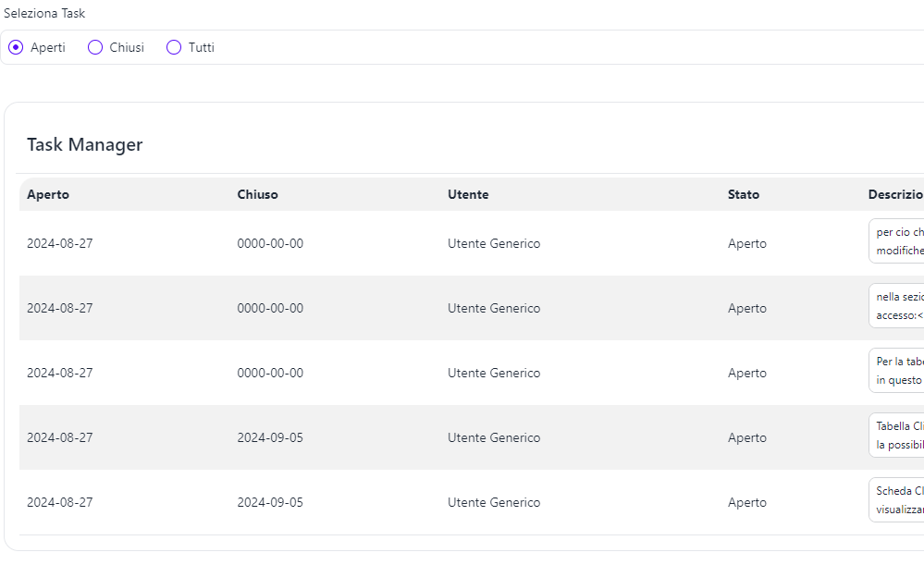The height and width of the screenshot is (565, 924).
Task: Click the Aperto column header
Action: [x=48, y=194]
